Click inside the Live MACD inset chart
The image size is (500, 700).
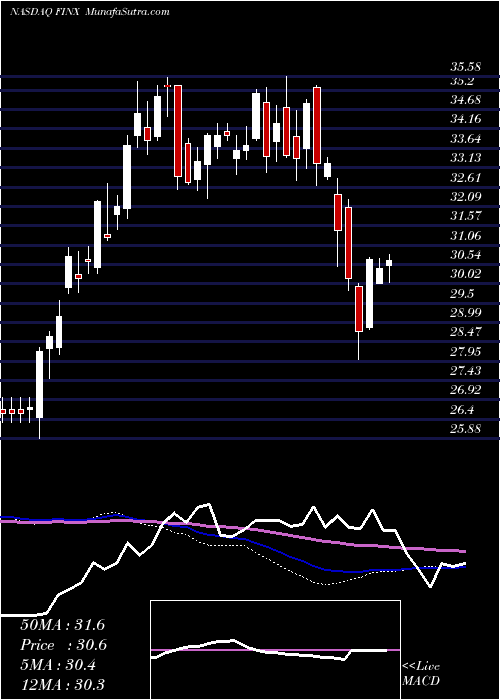click(275, 650)
